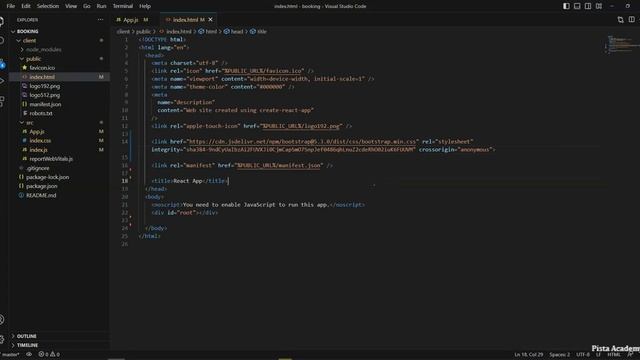640x360 pixels.
Task: Open the Search activity bar icon
Action: (2, 41)
